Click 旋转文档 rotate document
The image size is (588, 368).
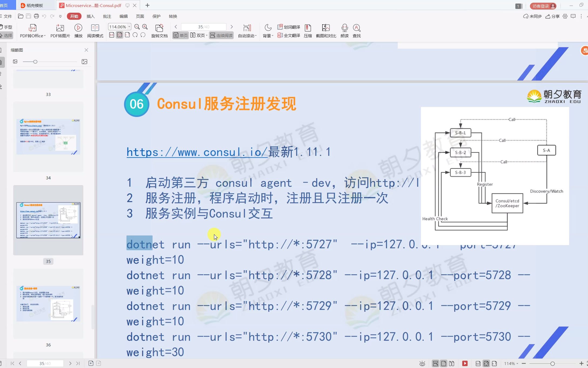[159, 31]
